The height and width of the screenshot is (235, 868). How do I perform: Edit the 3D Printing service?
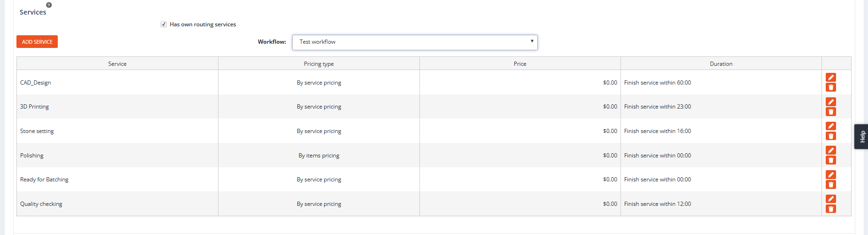[830, 102]
